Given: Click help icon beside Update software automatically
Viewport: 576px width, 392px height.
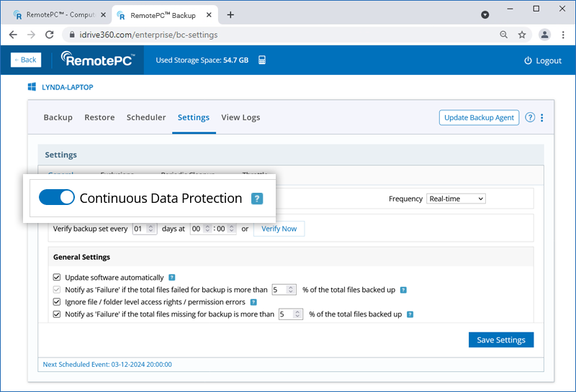Looking at the screenshot, I should pos(171,277).
